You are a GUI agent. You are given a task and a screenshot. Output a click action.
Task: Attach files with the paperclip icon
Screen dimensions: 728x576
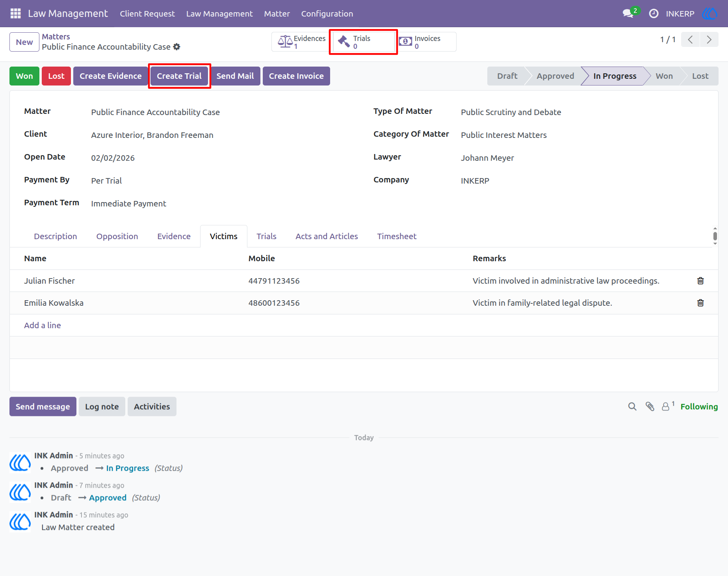pos(650,407)
